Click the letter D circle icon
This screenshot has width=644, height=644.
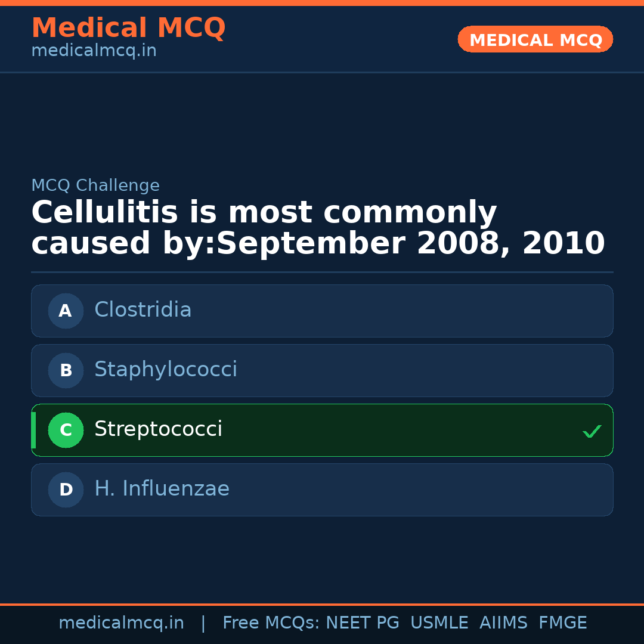66,490
